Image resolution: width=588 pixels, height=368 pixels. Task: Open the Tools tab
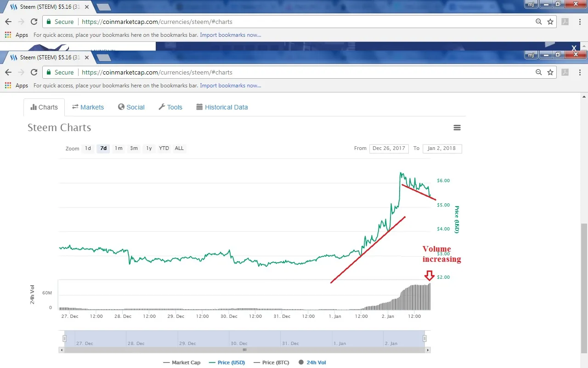[170, 107]
